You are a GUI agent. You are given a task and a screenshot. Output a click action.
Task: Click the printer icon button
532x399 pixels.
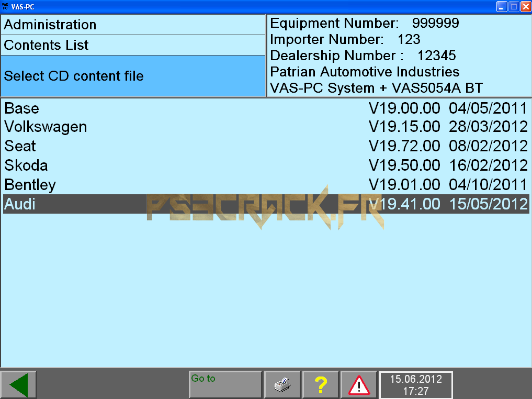[282, 385]
